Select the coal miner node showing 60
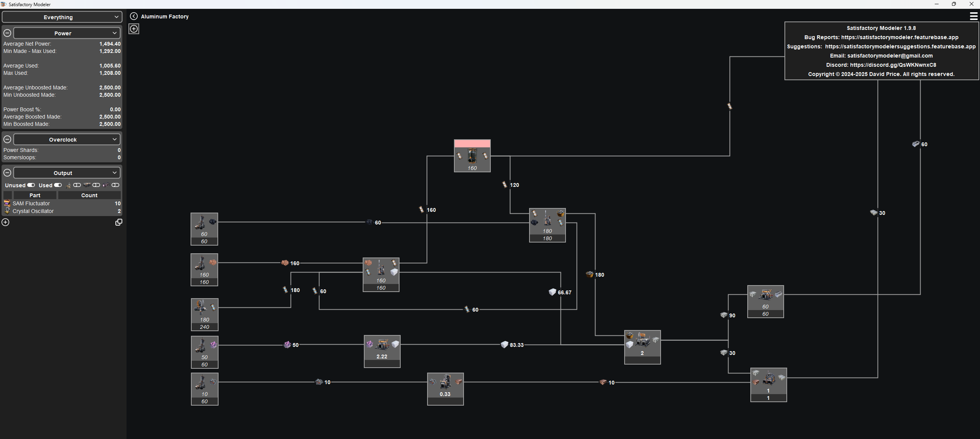 204,229
